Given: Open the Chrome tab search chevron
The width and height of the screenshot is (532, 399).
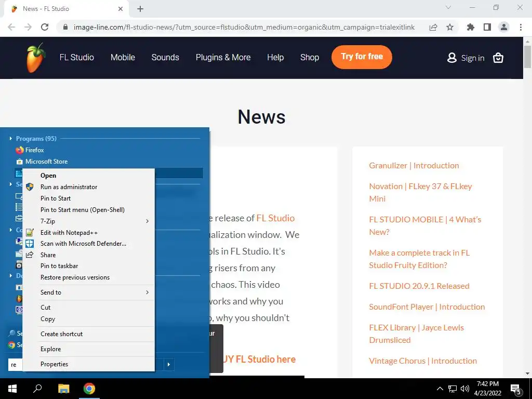Looking at the screenshot, I should coord(448,7).
